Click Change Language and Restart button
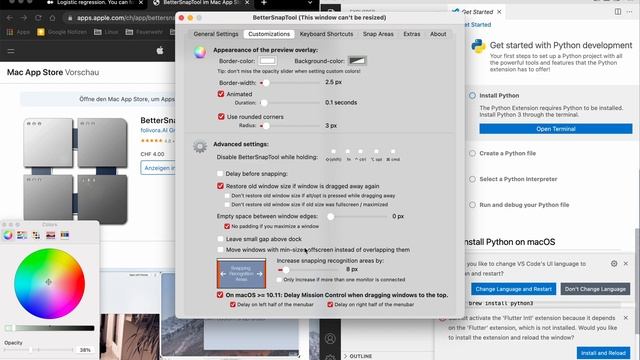 (x=513, y=289)
